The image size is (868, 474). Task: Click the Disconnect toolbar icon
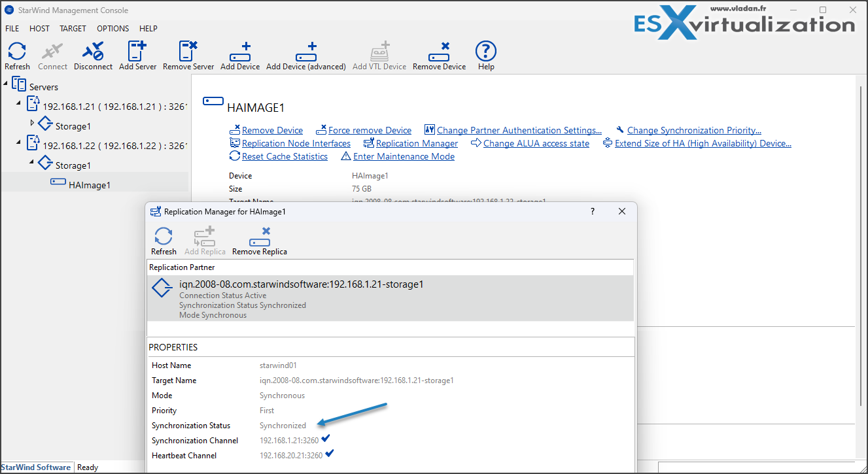click(93, 51)
